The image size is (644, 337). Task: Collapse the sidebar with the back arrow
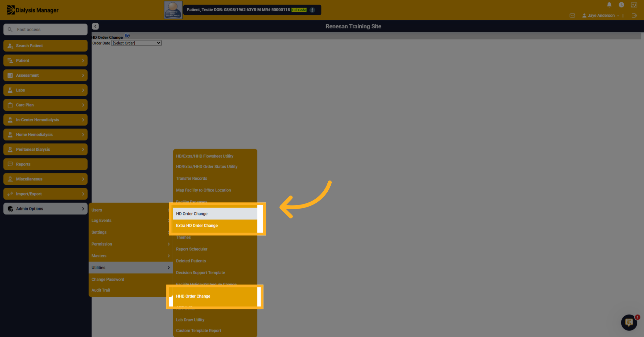tap(95, 26)
